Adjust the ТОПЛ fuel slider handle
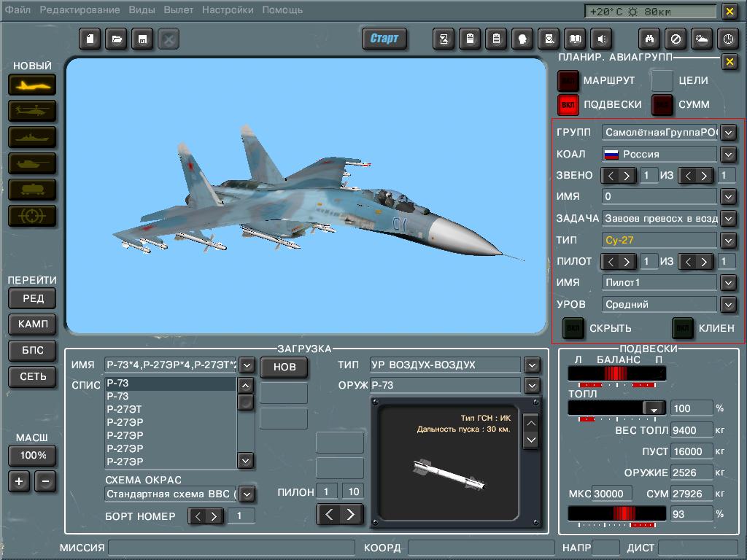The width and height of the screenshot is (747, 560). point(654,408)
